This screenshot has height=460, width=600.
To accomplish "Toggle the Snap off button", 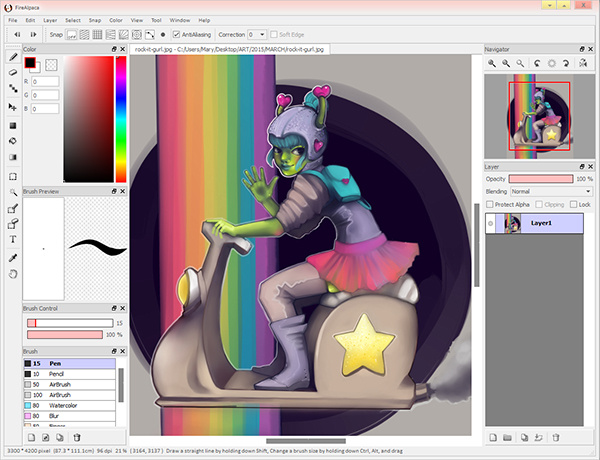I will coord(72,35).
